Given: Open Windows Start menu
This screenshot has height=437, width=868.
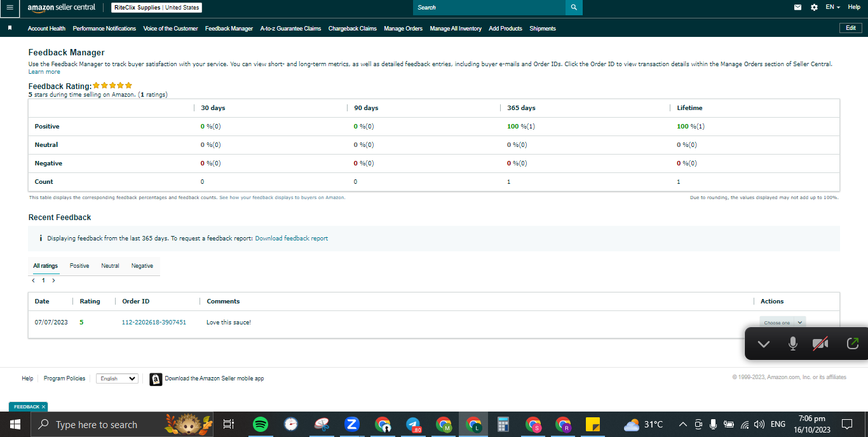Looking at the screenshot, I should pos(15,424).
